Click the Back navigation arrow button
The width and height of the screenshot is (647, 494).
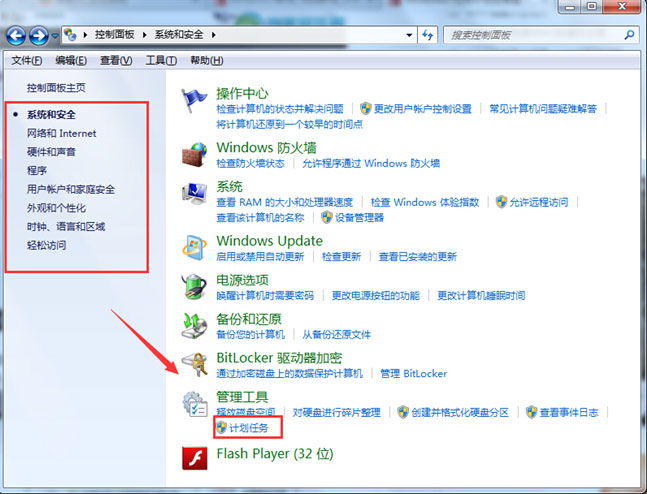(16, 36)
